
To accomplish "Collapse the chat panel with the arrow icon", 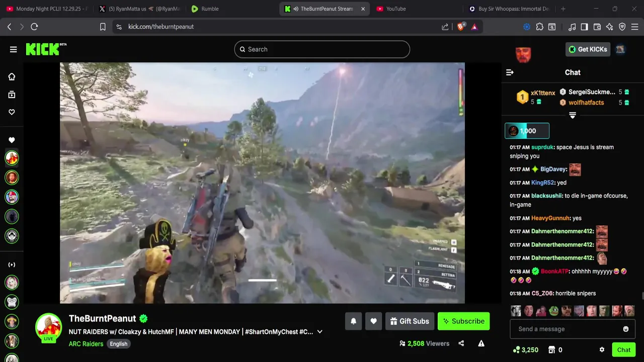I will pyautogui.click(x=510, y=72).
